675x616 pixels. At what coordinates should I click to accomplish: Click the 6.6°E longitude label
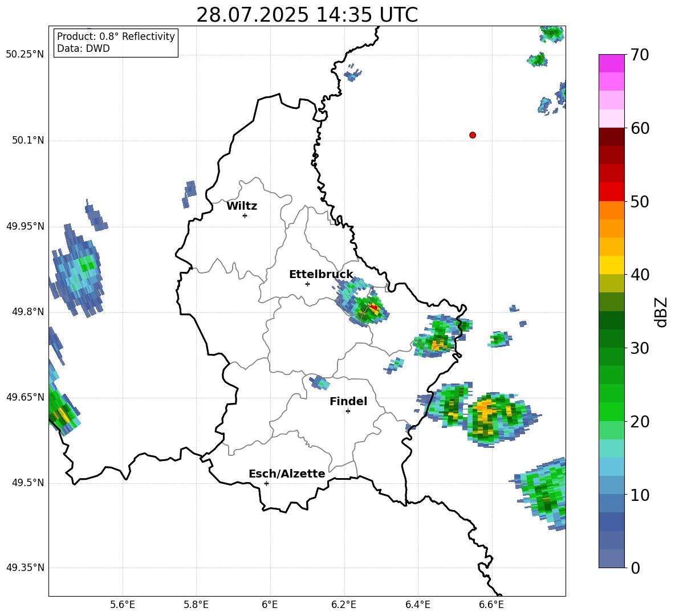[x=491, y=605]
